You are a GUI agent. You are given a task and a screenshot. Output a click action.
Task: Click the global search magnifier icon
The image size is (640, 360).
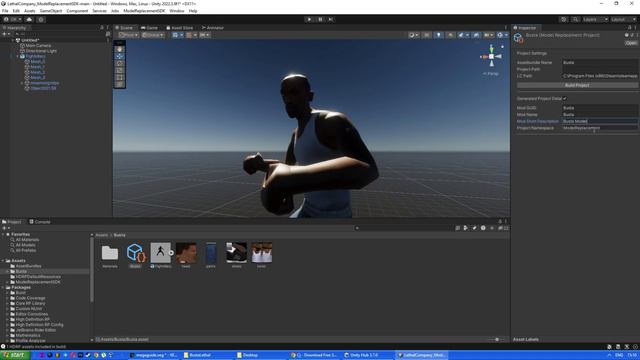tap(575, 19)
